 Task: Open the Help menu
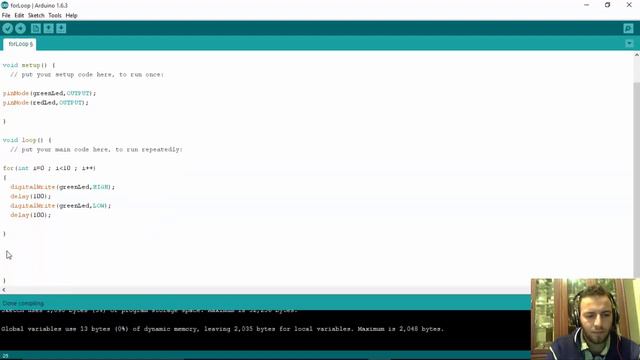(71, 16)
